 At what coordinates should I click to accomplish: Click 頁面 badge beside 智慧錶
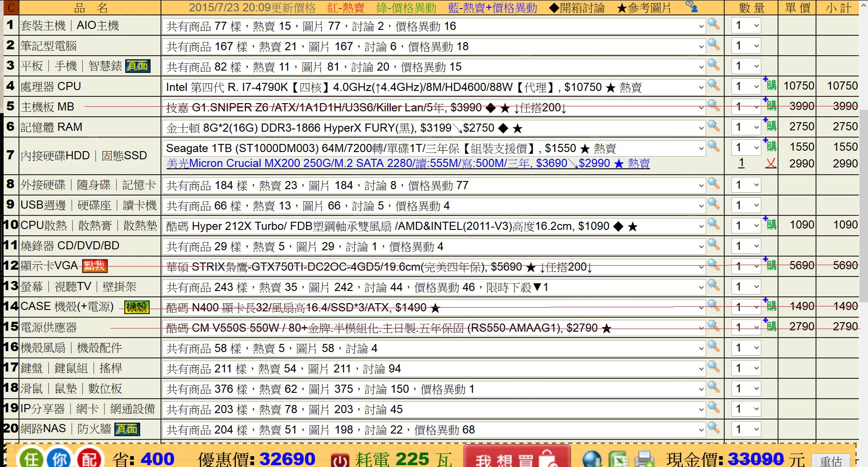click(137, 66)
